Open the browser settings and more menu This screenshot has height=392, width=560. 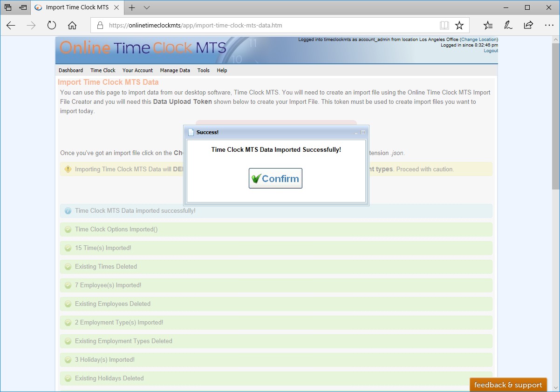tap(549, 25)
